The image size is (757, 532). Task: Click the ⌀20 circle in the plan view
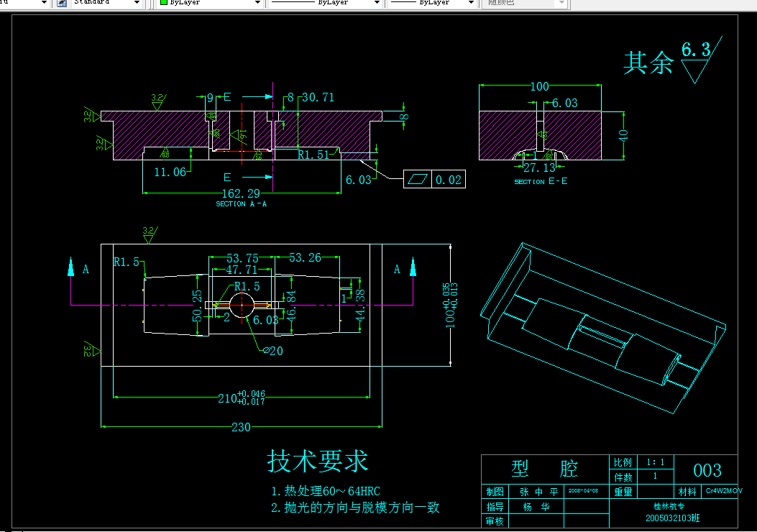pyautogui.click(x=242, y=305)
